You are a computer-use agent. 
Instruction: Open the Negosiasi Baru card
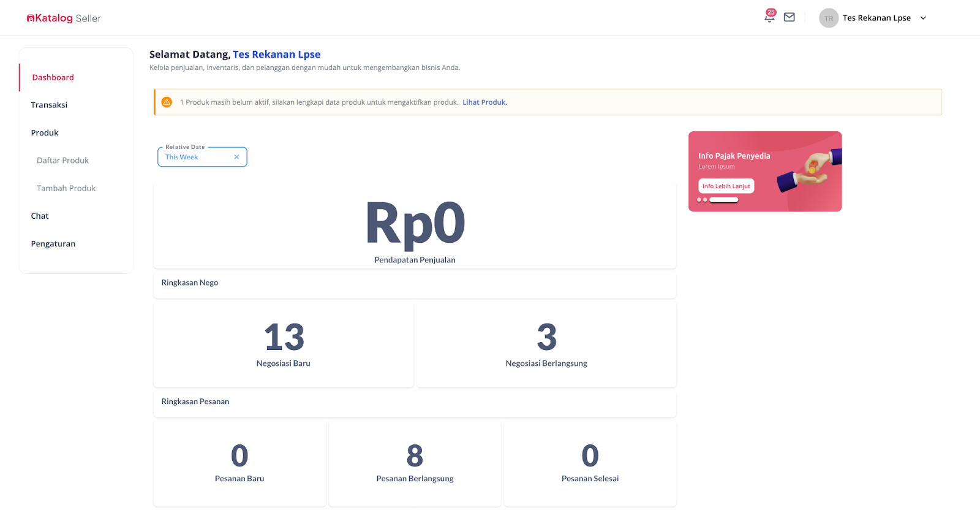coord(284,344)
